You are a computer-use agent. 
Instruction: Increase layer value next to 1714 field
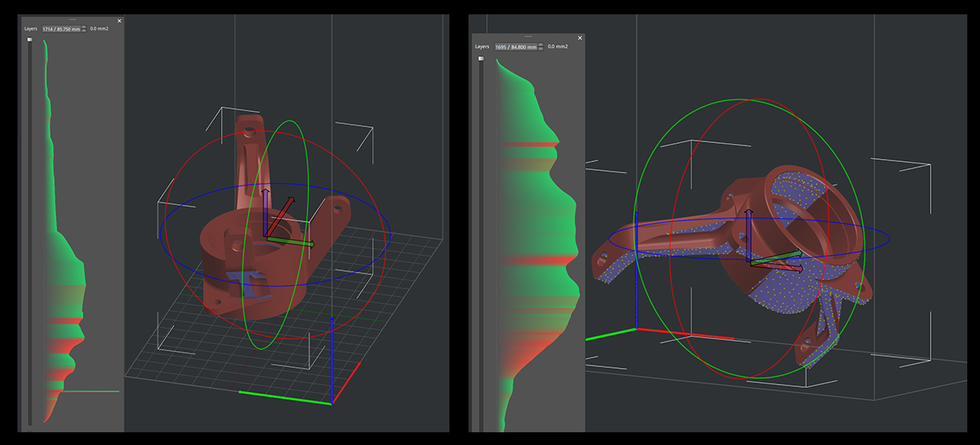pos(84,27)
